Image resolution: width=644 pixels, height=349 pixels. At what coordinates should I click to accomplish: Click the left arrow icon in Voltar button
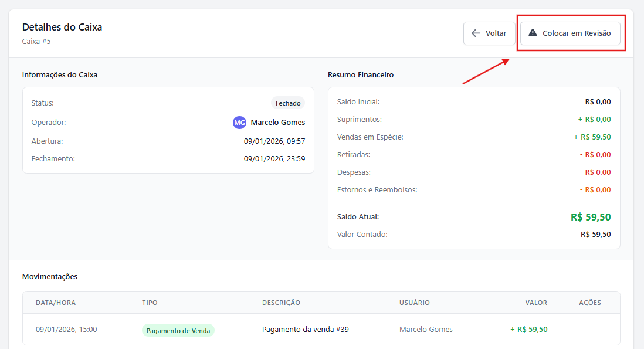(476, 33)
